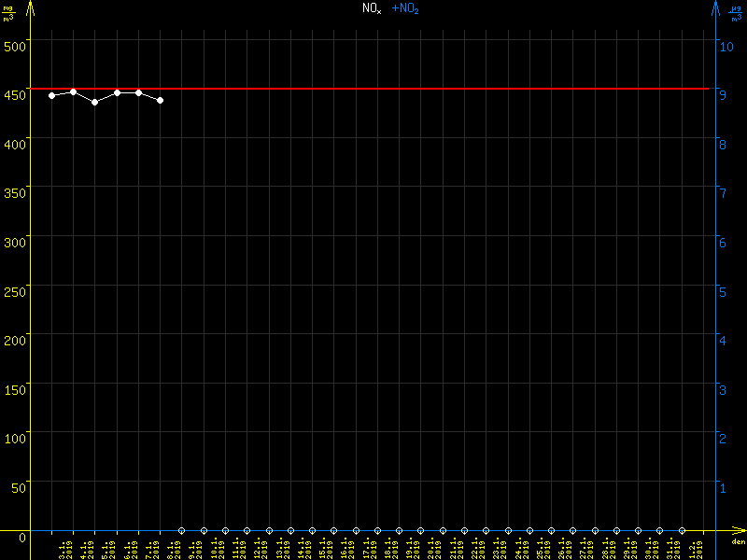
Task: Click the first white NOx data point
Action: [x=51, y=95]
